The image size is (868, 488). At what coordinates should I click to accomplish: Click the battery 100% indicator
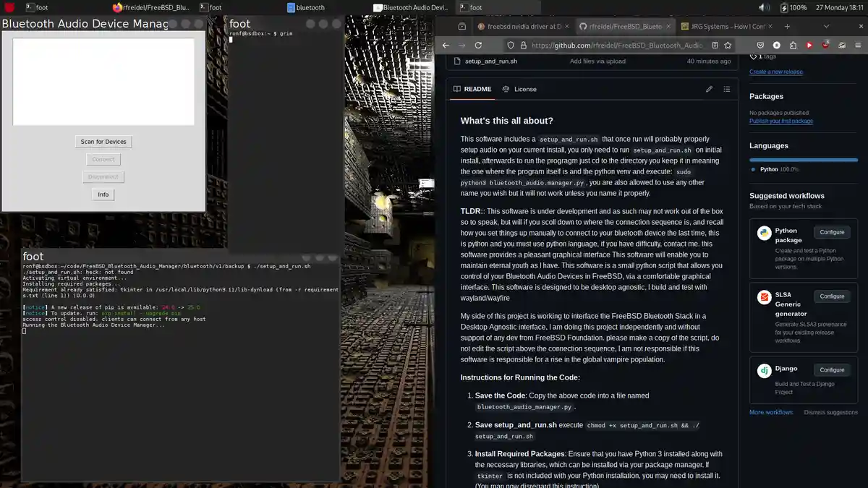pyautogui.click(x=794, y=7)
